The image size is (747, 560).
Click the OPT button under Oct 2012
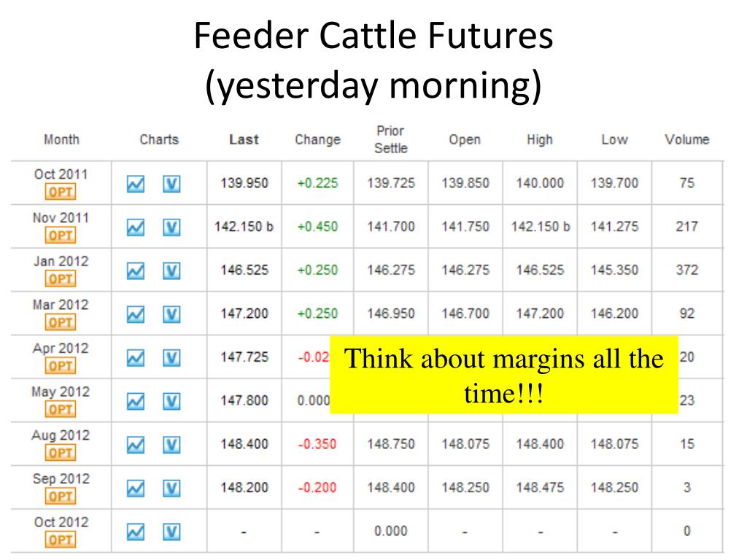[x=61, y=540]
